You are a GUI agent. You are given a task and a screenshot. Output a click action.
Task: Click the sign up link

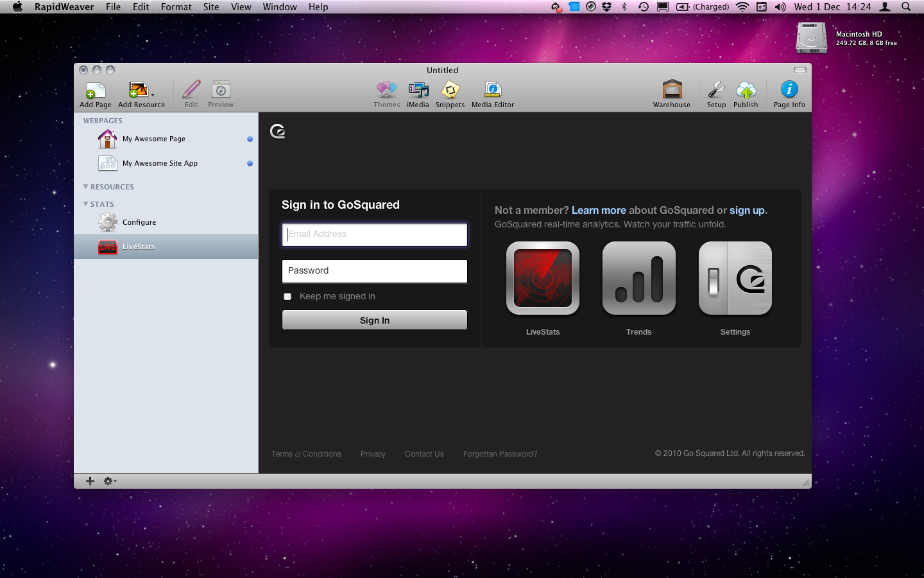coord(747,210)
